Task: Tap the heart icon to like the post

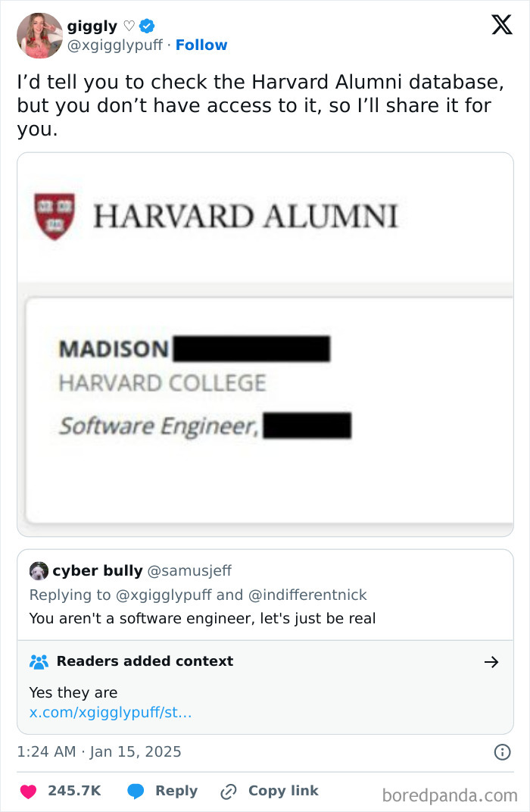Action: pos(28,791)
